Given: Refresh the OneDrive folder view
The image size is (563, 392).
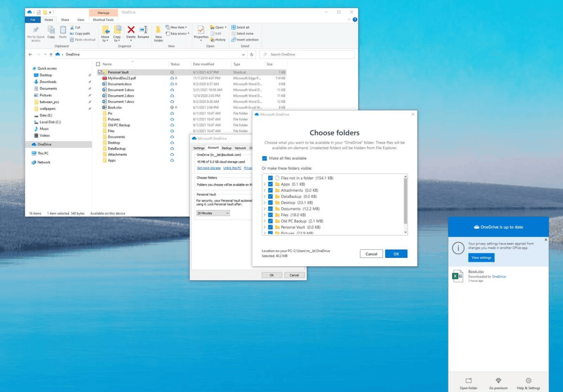Looking at the screenshot, I should click(x=252, y=55).
